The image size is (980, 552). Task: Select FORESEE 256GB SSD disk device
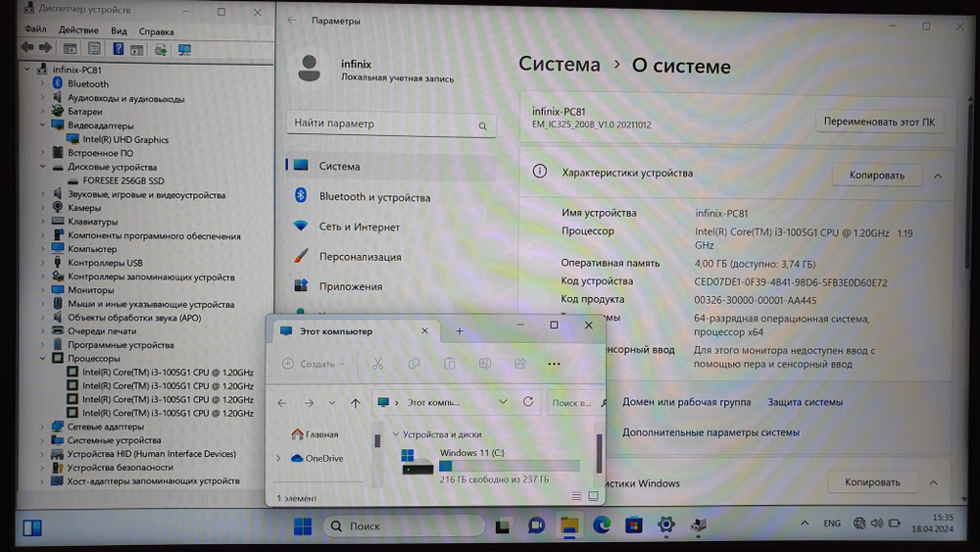(123, 180)
